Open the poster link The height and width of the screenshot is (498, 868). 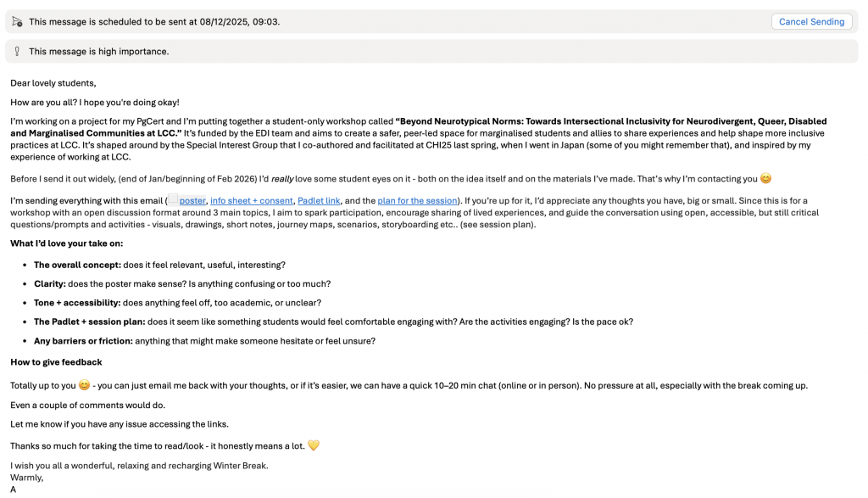[x=192, y=201]
